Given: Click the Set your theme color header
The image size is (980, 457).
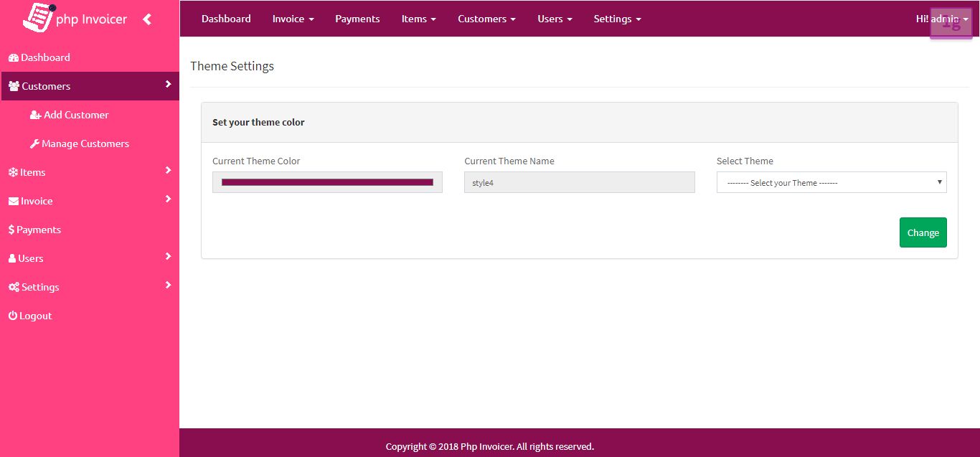Looking at the screenshot, I should pyautogui.click(x=258, y=122).
